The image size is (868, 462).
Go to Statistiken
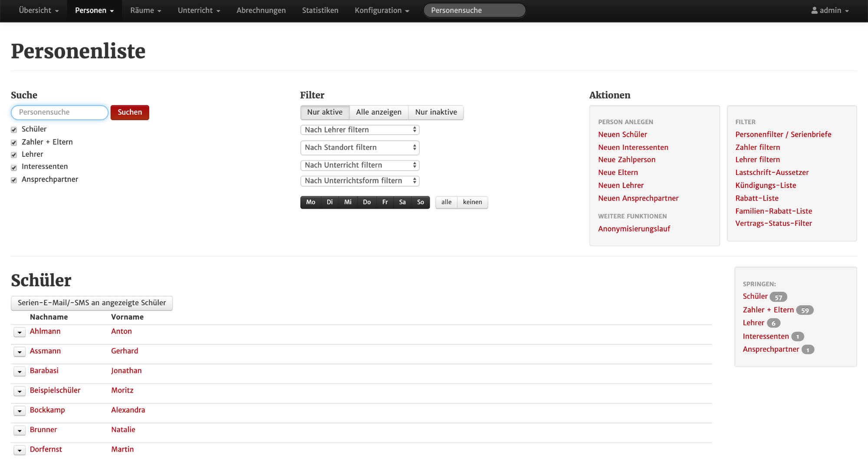pos(320,10)
